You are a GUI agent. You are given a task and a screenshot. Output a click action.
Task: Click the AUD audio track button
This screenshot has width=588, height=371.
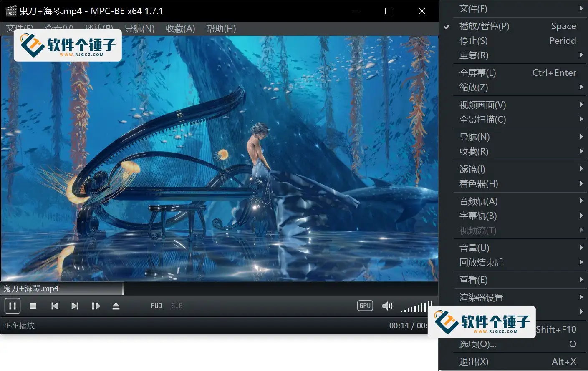coord(156,306)
